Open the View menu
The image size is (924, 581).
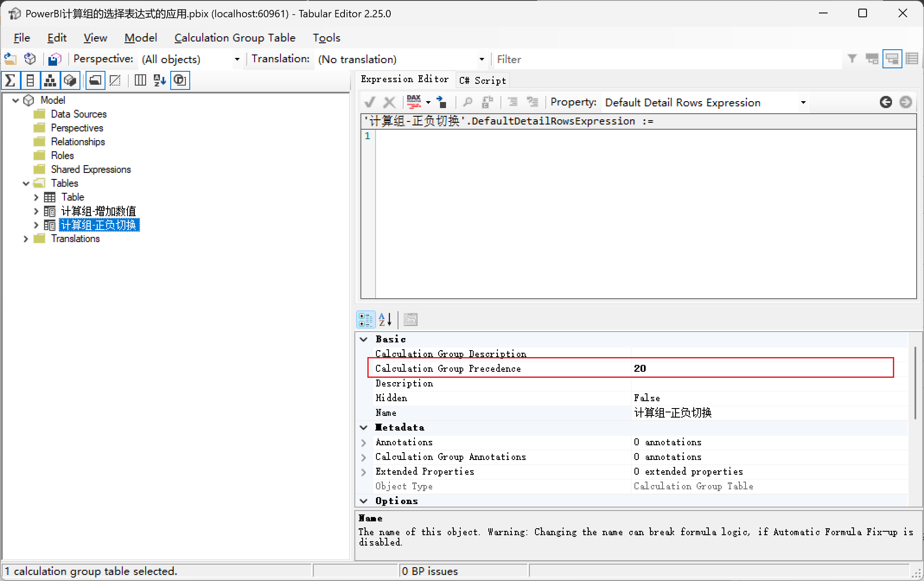click(96, 38)
